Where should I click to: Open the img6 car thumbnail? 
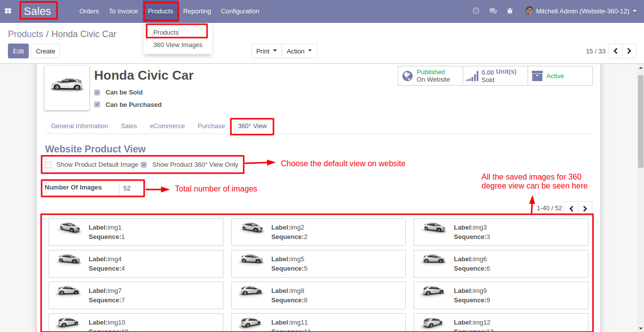pyautogui.click(x=434, y=259)
